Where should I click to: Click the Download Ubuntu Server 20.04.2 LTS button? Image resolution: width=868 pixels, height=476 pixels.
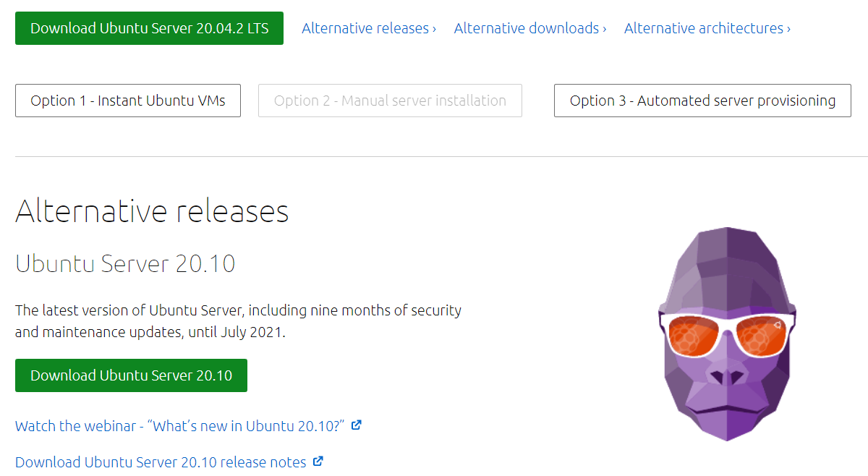tap(149, 28)
